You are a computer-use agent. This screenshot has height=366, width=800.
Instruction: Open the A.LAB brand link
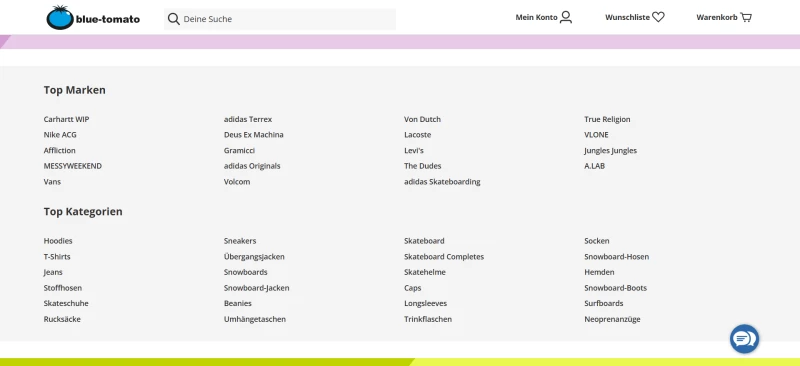(594, 166)
